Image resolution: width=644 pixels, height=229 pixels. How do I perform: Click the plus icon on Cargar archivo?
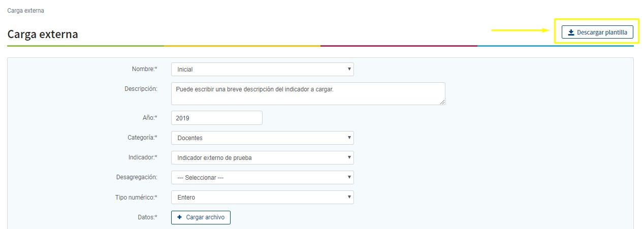tap(179, 217)
